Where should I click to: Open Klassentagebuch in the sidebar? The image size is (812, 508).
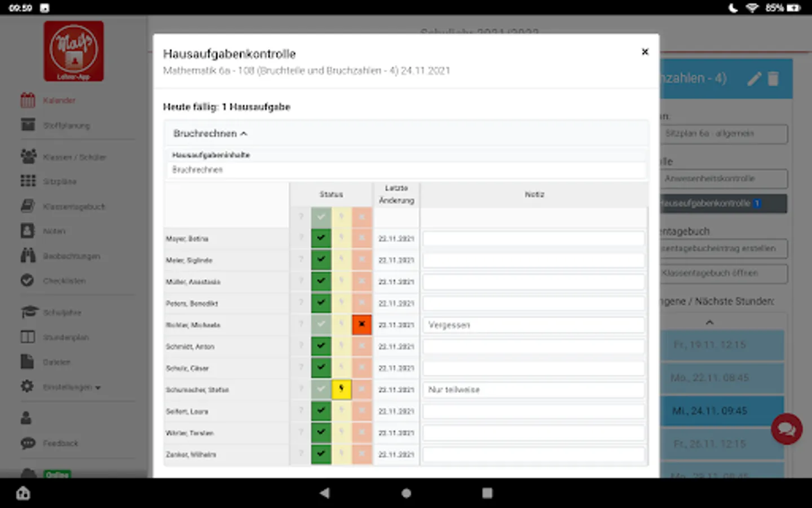[63, 207]
